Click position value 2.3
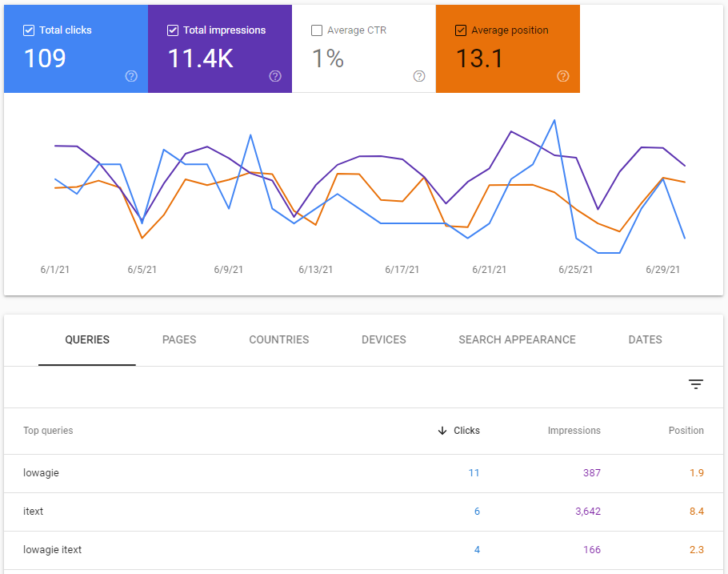The width and height of the screenshot is (728, 574). 697,550
